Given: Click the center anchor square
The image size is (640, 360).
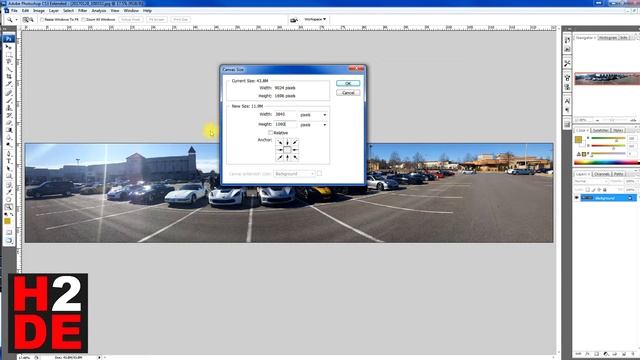Looking at the screenshot, I should pyautogui.click(x=287, y=150).
